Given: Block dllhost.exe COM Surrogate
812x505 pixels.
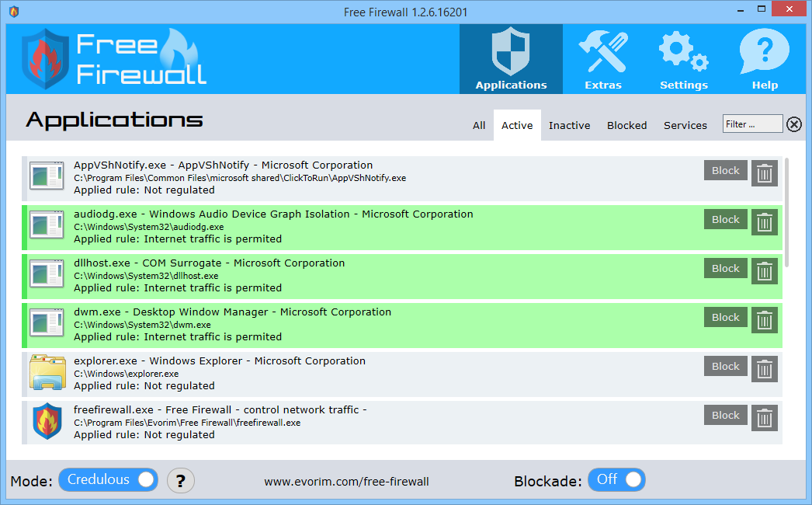Looking at the screenshot, I should pyautogui.click(x=725, y=268).
